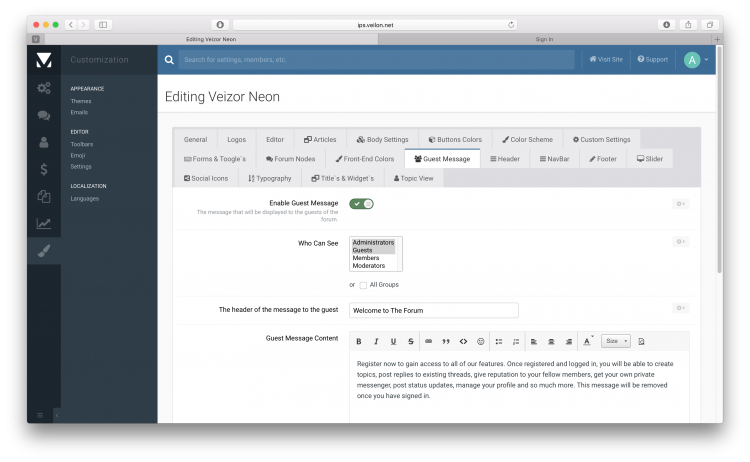750x462 pixels.
Task: Align text right in editor
Action: (569, 341)
